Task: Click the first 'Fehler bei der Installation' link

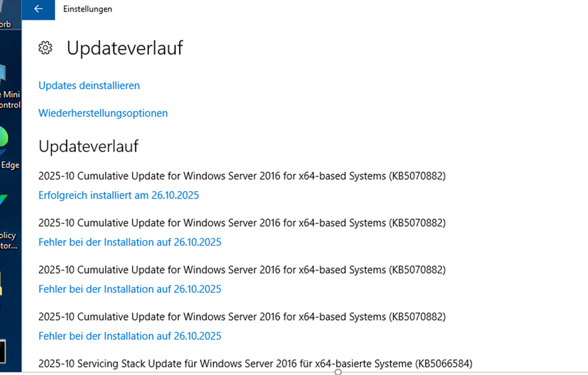Action: 129,243
